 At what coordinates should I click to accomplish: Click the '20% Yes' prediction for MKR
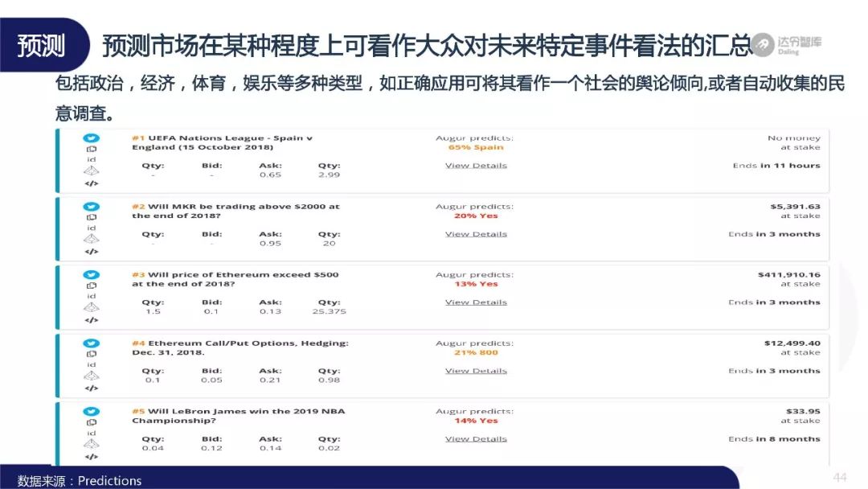[x=476, y=216]
